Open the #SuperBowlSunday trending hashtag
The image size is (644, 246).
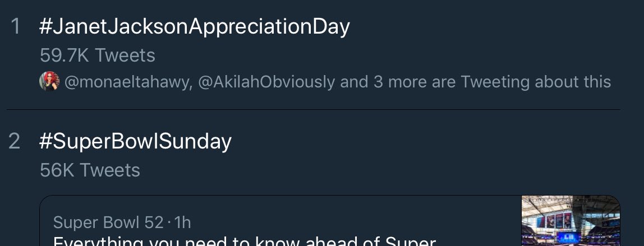tap(135, 142)
